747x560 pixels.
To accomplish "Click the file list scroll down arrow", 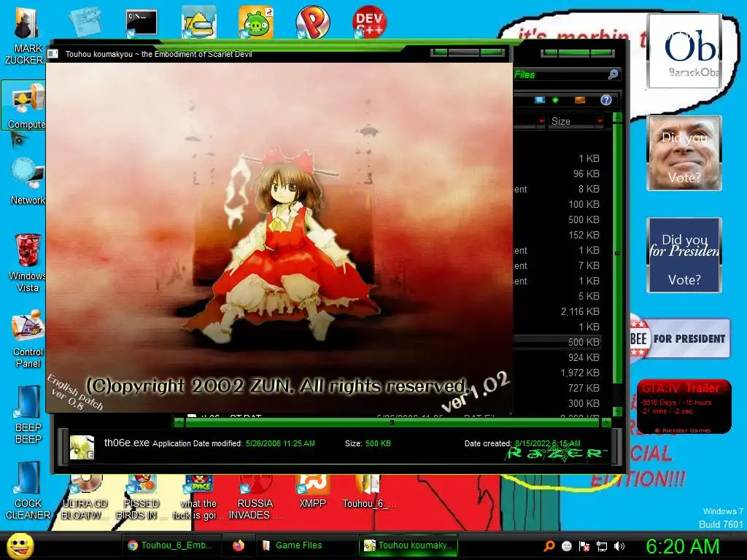I will pyautogui.click(x=617, y=411).
